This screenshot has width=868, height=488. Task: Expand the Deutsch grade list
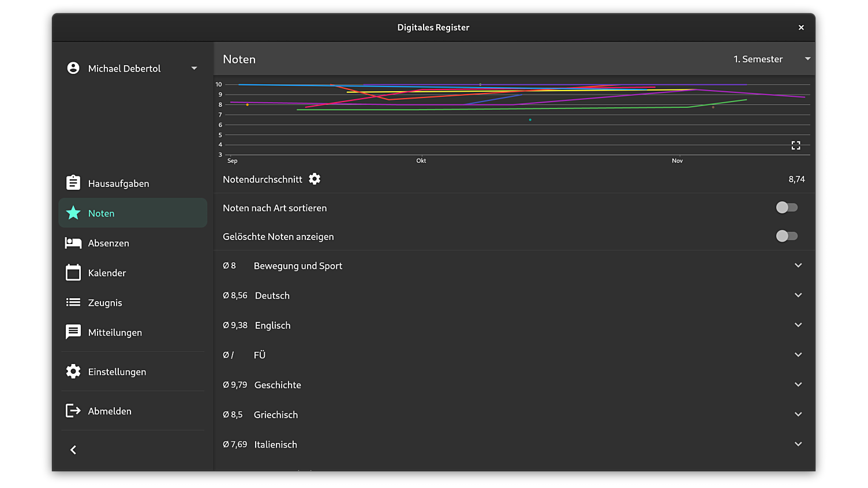click(x=798, y=295)
